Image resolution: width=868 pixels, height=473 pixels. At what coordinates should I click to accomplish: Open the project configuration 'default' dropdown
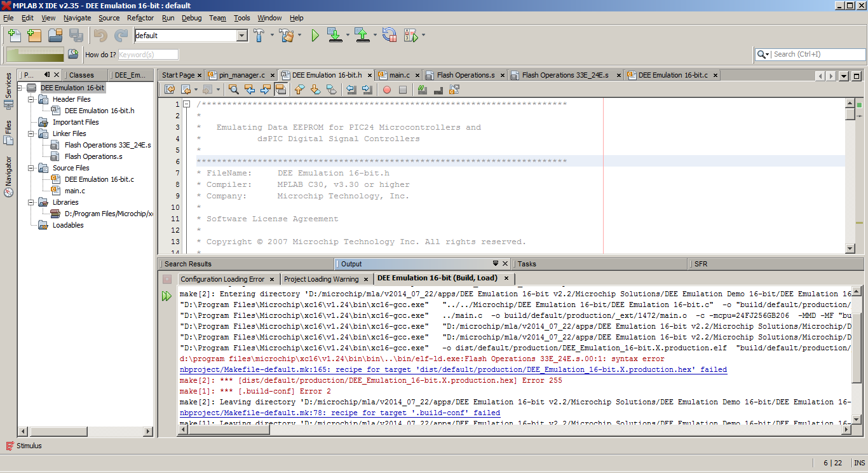241,36
